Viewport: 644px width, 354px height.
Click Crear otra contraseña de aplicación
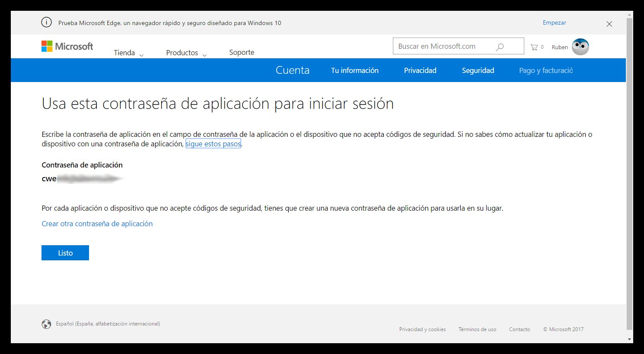[97, 223]
